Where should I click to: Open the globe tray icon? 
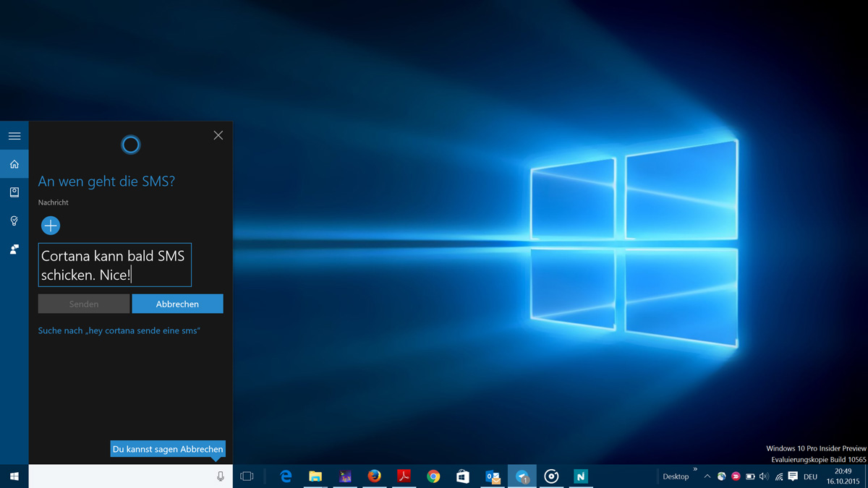[721, 476]
